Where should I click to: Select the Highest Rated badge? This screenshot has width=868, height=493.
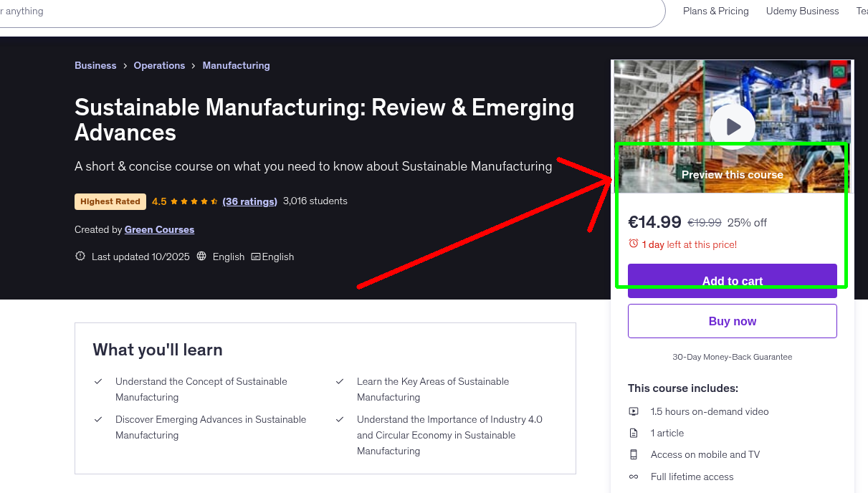click(110, 201)
